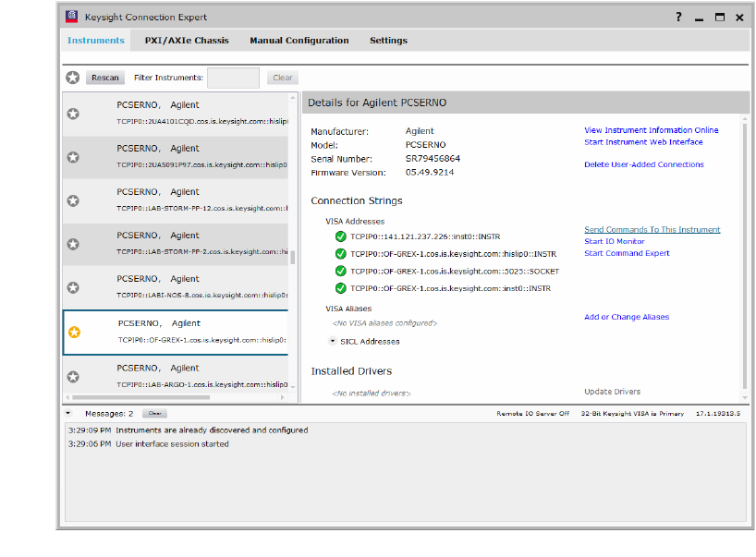Image resolution: width=756 pixels, height=557 pixels.
Task: Open the Settings tab
Action: 388,41
